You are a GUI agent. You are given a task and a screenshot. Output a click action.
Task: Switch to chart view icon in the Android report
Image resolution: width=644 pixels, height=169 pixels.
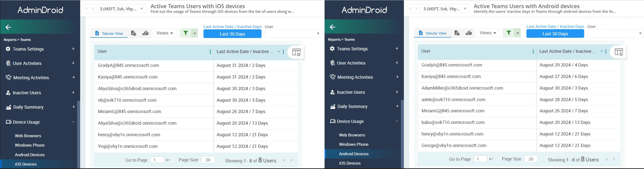469,33
